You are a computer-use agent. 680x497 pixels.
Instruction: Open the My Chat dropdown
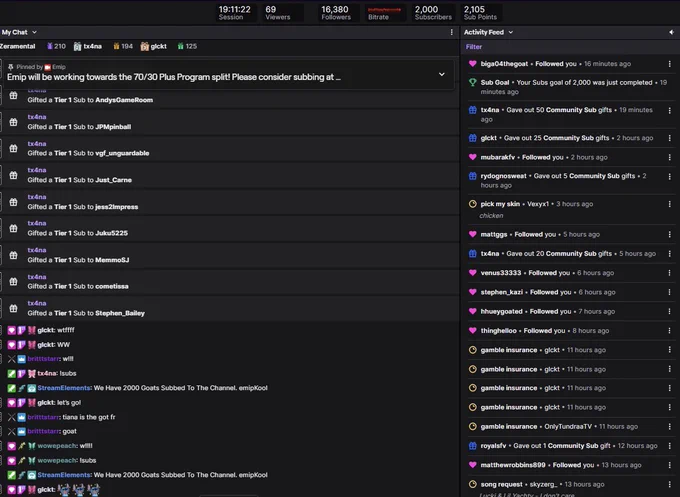[x=19, y=32]
